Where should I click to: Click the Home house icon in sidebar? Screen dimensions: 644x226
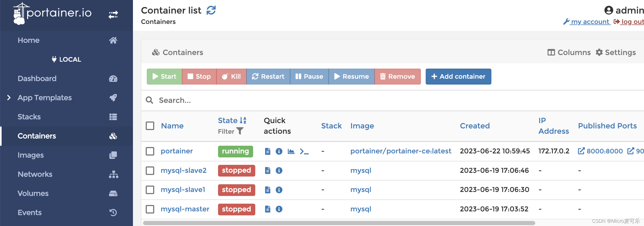point(113,40)
